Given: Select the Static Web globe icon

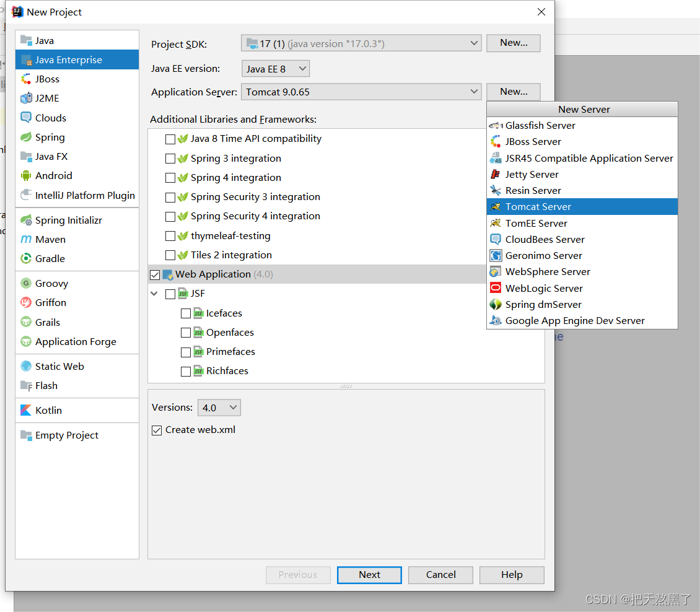Looking at the screenshot, I should pos(27,367).
